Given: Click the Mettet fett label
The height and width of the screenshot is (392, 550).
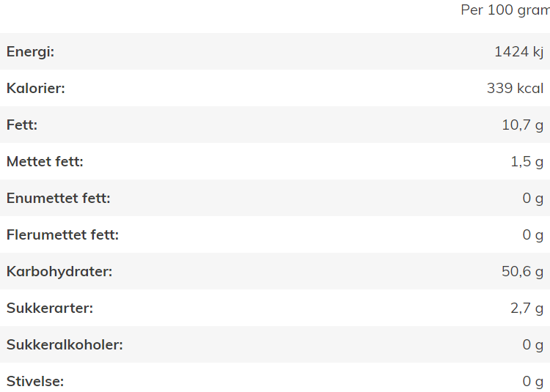Looking at the screenshot, I should click(45, 161).
